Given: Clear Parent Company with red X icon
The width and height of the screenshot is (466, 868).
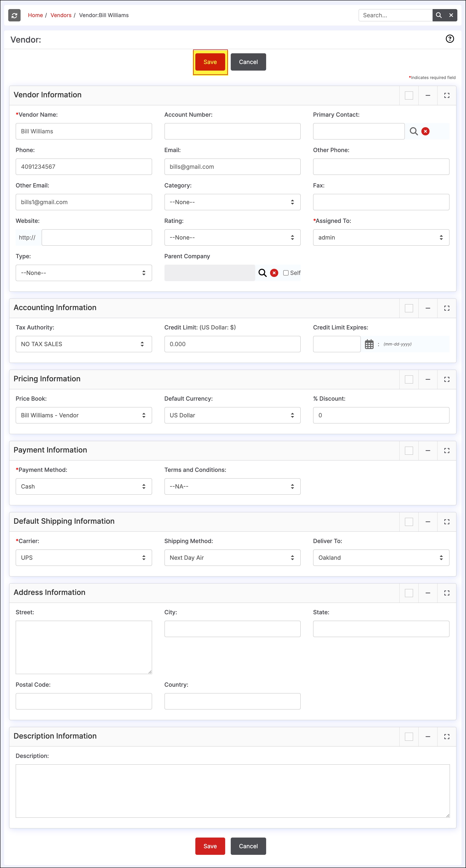Looking at the screenshot, I should point(274,273).
